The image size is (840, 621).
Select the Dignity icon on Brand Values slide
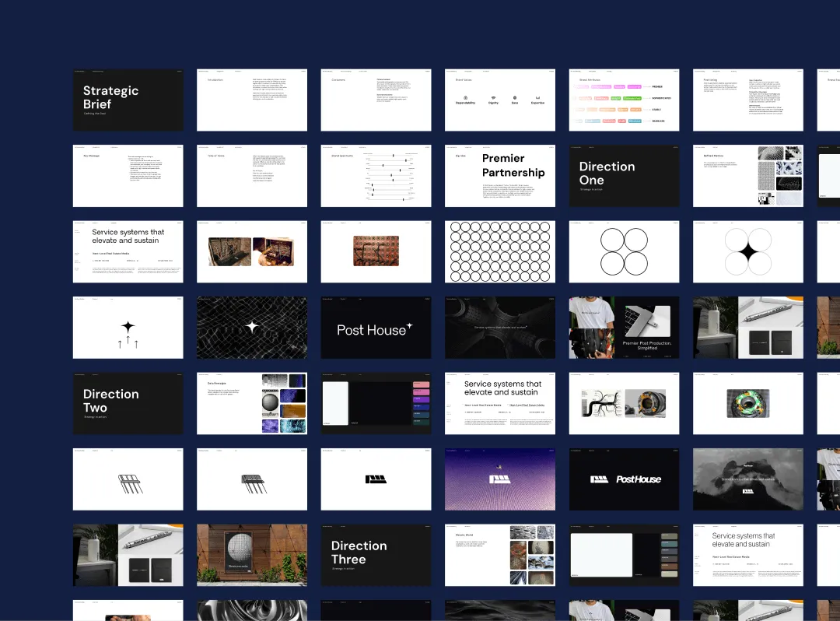pos(493,98)
